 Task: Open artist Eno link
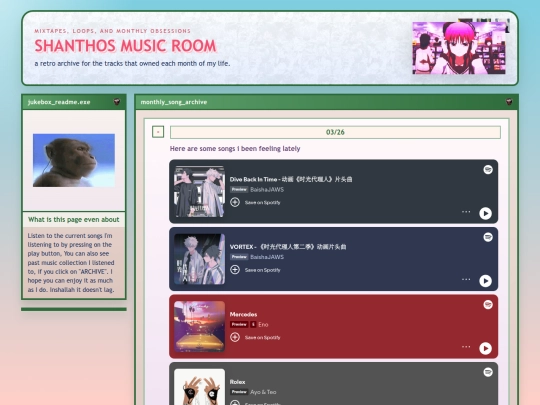point(263,324)
